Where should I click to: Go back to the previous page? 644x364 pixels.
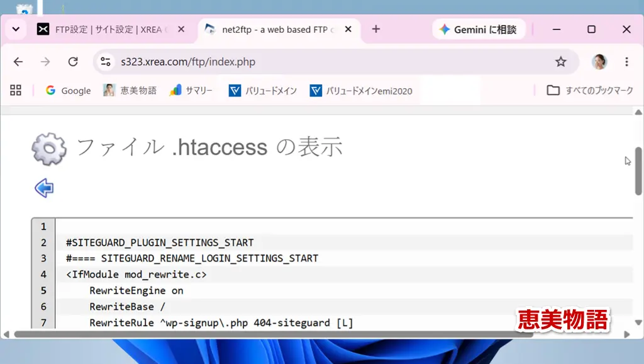click(18, 62)
